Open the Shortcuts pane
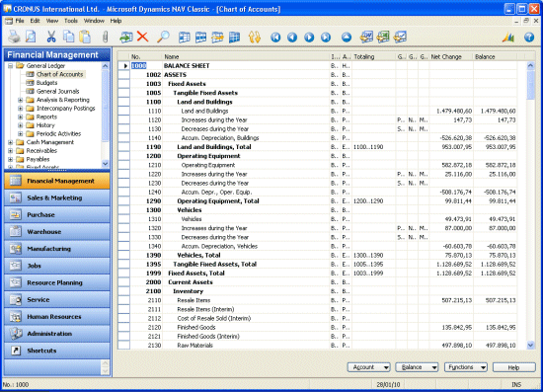The image size is (543, 392). 57,351
